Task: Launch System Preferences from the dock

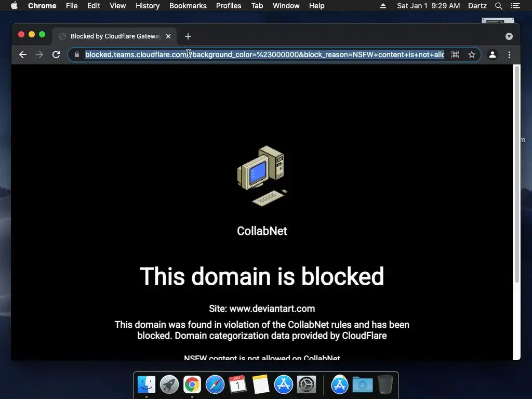Action: 307,385
